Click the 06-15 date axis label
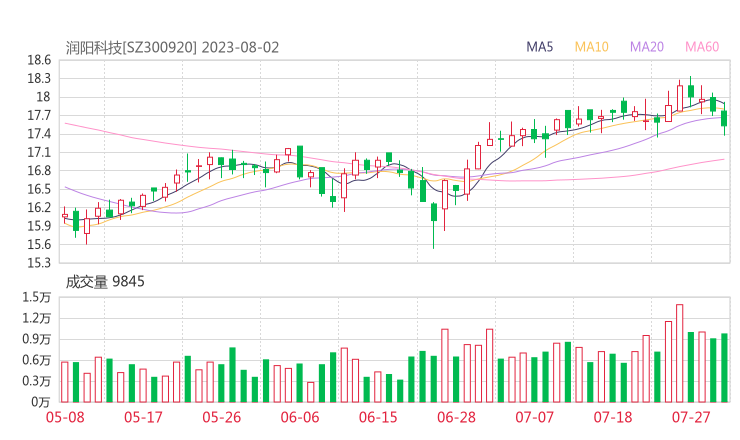Screen dimensions: 740x440 click(x=378, y=417)
